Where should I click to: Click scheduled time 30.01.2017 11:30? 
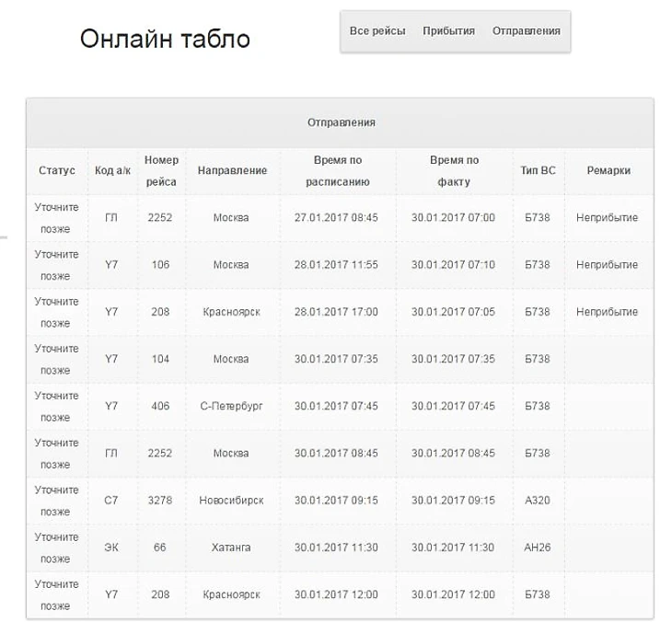pyautogui.click(x=336, y=548)
